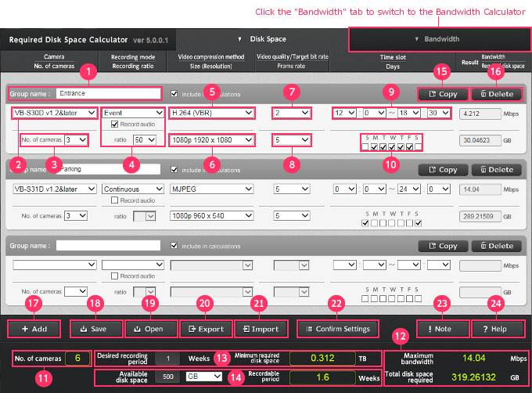The image size is (532, 393).
Task: Open the 1080p 1920 x 1080 resolution dropdown
Action: pos(211,140)
